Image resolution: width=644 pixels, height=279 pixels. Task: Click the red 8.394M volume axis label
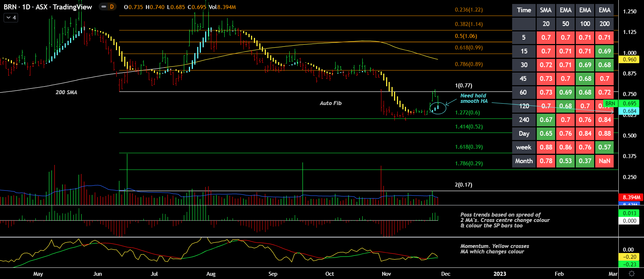631,197
